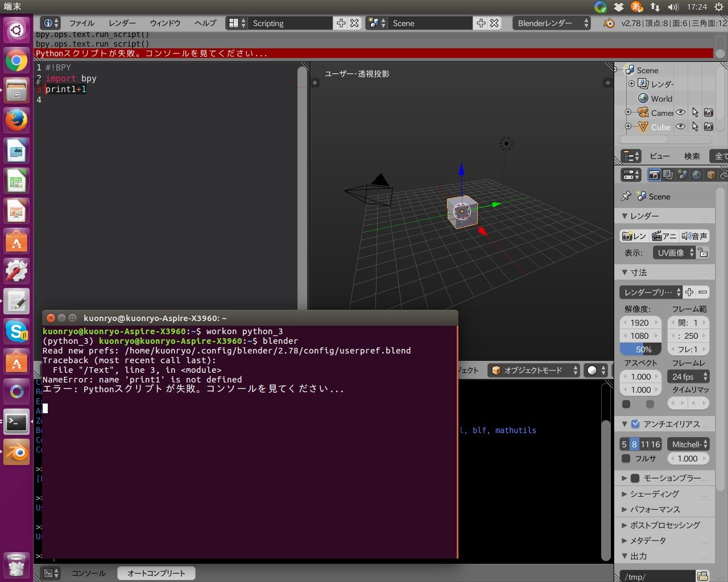
Task: Open the ウィンドウ menu
Action: point(165,23)
